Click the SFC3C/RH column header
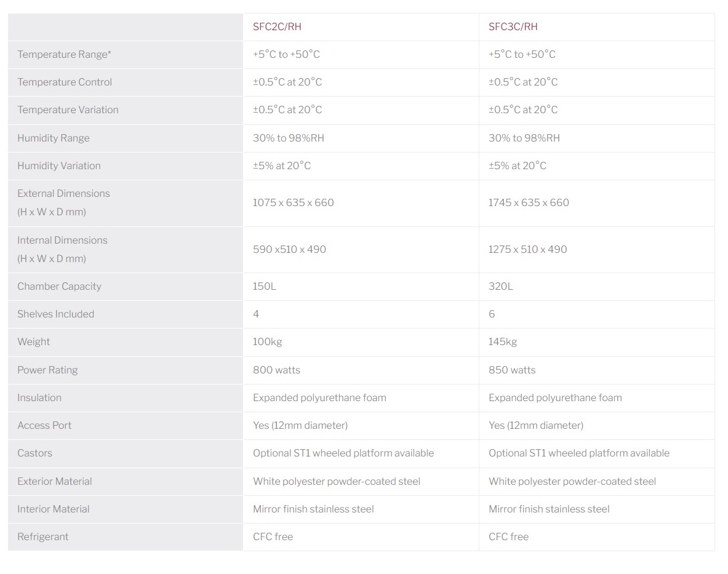Viewport: 728px width, 574px height. pyautogui.click(x=513, y=26)
